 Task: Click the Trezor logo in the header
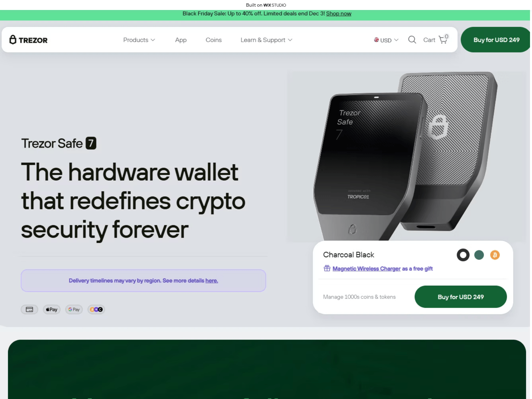(29, 40)
